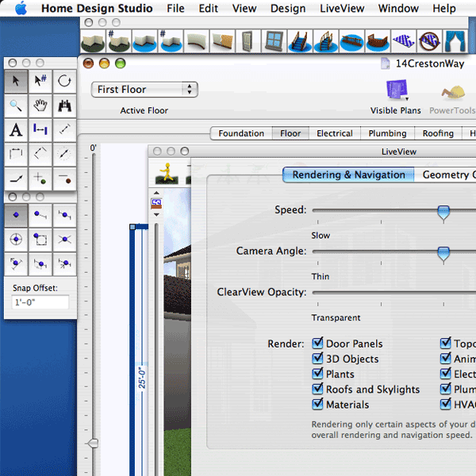This screenshot has height=476, width=476.
Task: Choose the rotate tool icon
Action: coord(65,80)
